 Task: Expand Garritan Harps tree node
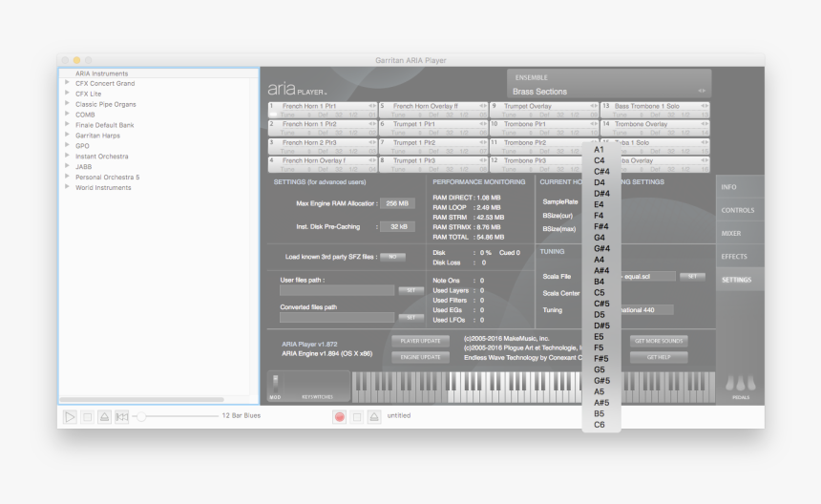(67, 135)
